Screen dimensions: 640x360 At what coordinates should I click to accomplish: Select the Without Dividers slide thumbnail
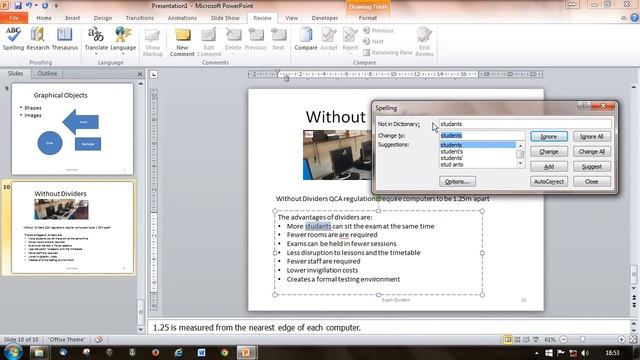(72, 227)
